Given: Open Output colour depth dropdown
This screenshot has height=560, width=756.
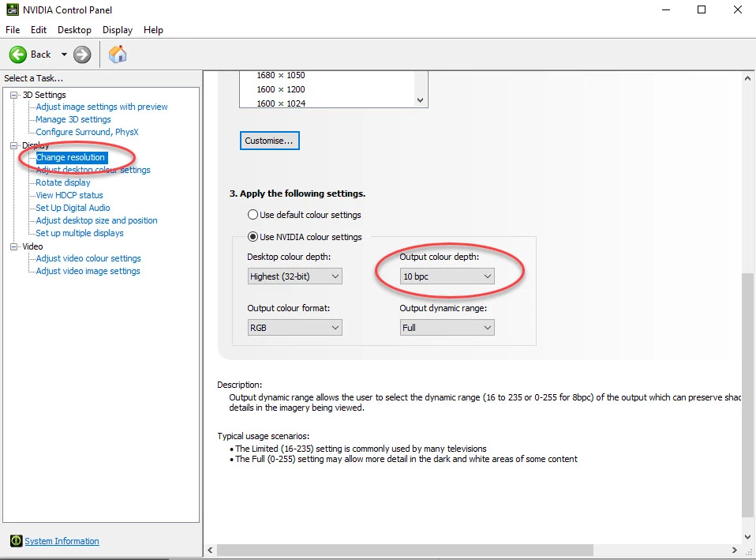Looking at the screenshot, I should tap(447, 276).
